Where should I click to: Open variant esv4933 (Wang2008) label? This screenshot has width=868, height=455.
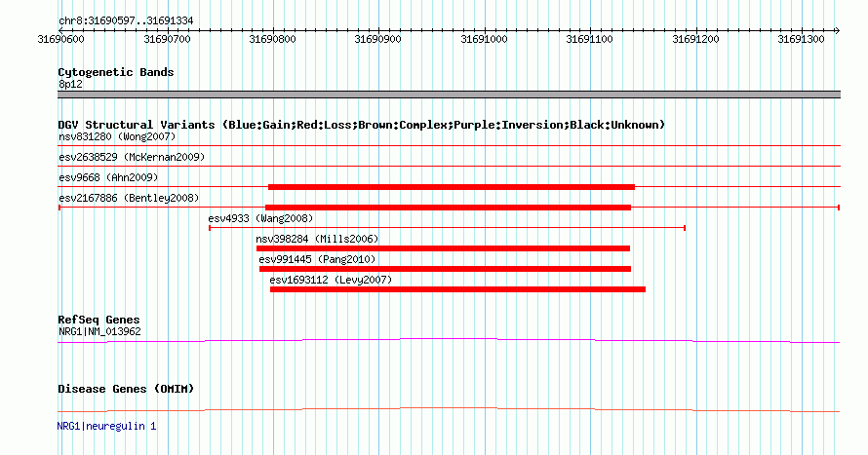(260, 218)
